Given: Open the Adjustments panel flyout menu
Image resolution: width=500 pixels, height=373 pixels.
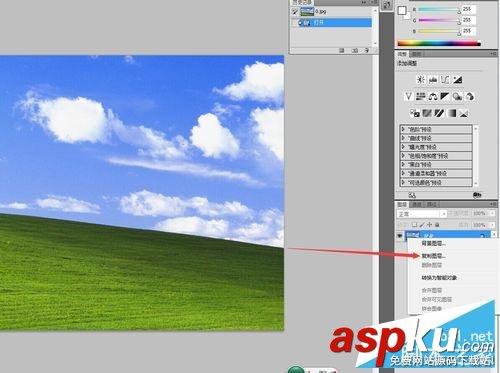Looking at the screenshot, I should point(493,54).
